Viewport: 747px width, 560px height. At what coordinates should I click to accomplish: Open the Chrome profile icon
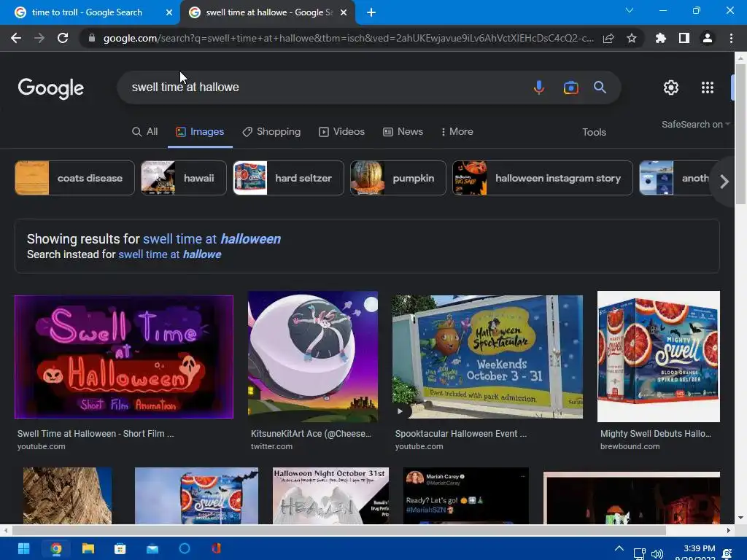pos(708,38)
